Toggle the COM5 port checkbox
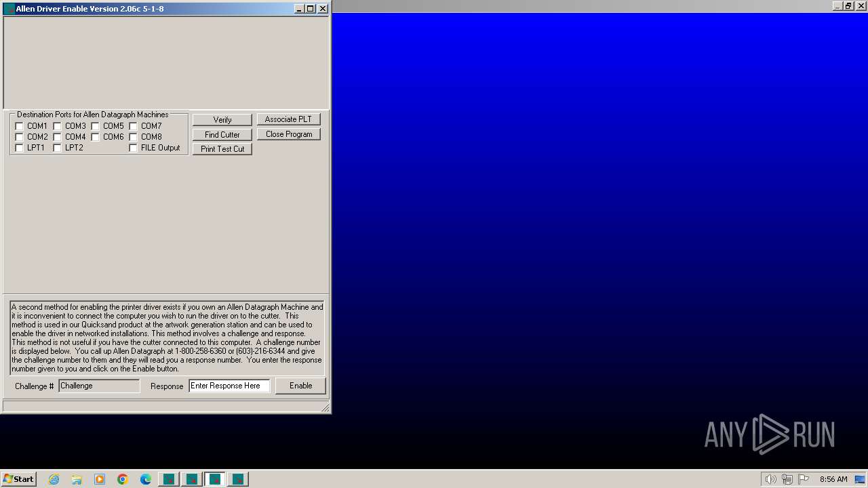 96,126
